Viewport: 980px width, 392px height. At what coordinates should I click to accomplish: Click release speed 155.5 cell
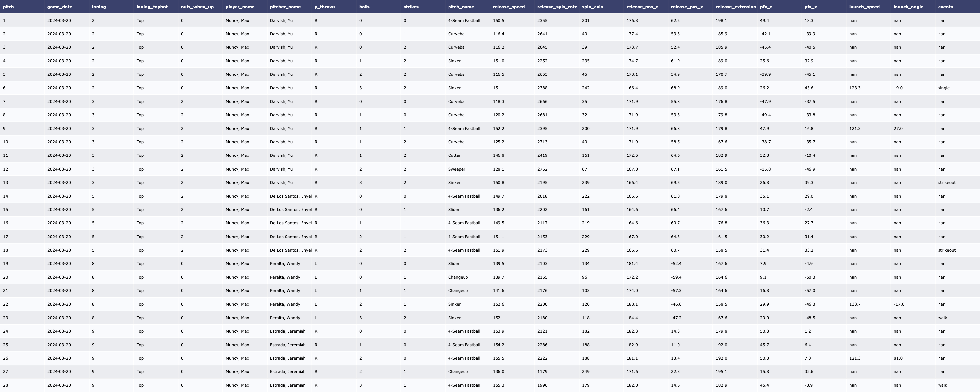(x=498, y=358)
